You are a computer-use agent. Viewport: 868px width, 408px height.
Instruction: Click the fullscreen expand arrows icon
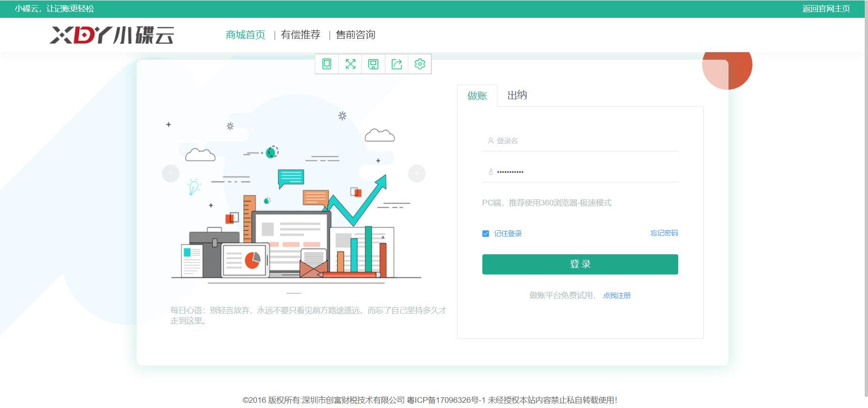tap(350, 64)
